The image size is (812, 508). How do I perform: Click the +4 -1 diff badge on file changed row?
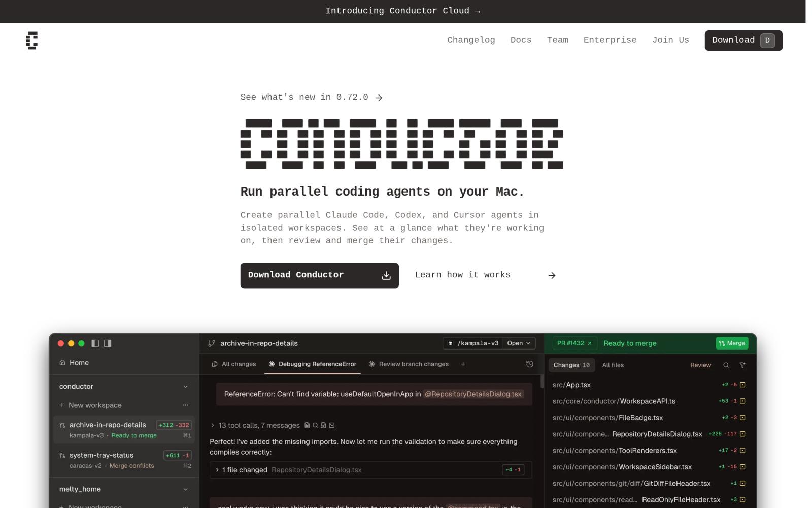(x=513, y=470)
